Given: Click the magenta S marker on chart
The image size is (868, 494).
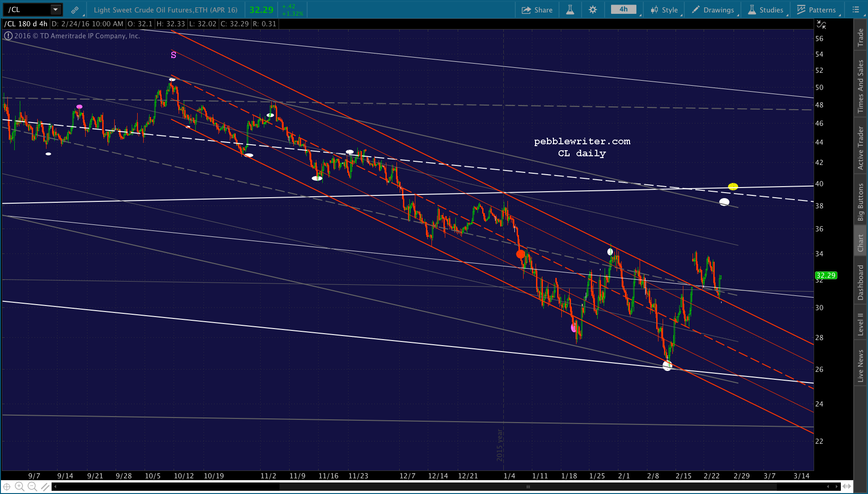Looking at the screenshot, I should click(174, 55).
